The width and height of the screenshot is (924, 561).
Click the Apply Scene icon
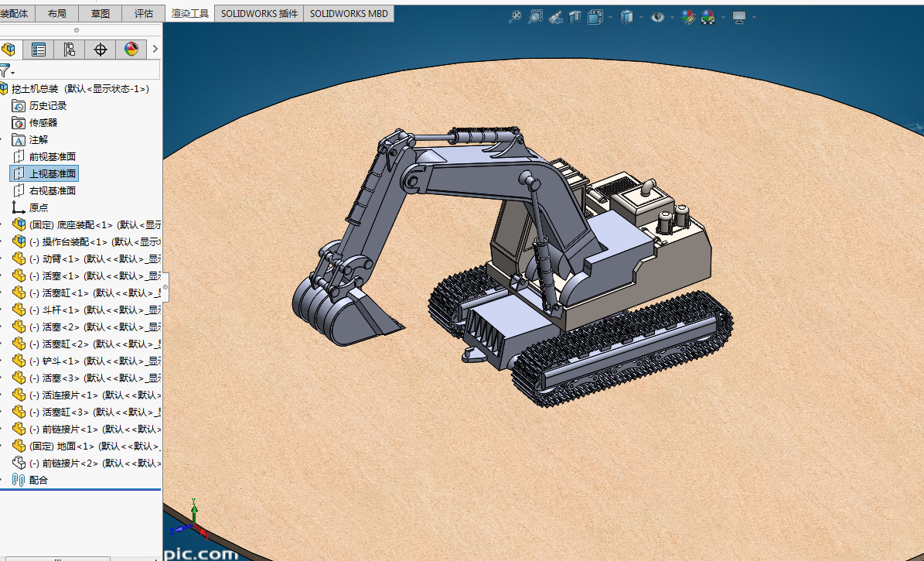pyautogui.click(x=707, y=17)
